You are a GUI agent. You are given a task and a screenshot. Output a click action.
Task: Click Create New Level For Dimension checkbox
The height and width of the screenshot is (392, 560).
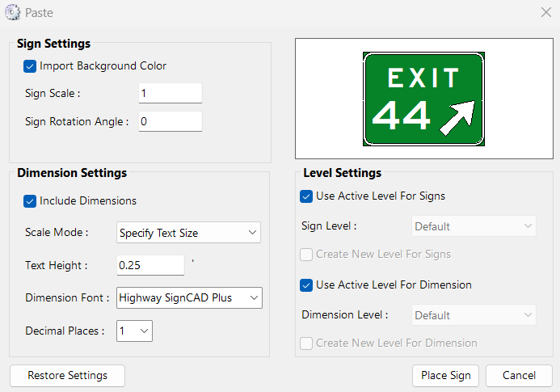click(x=306, y=344)
